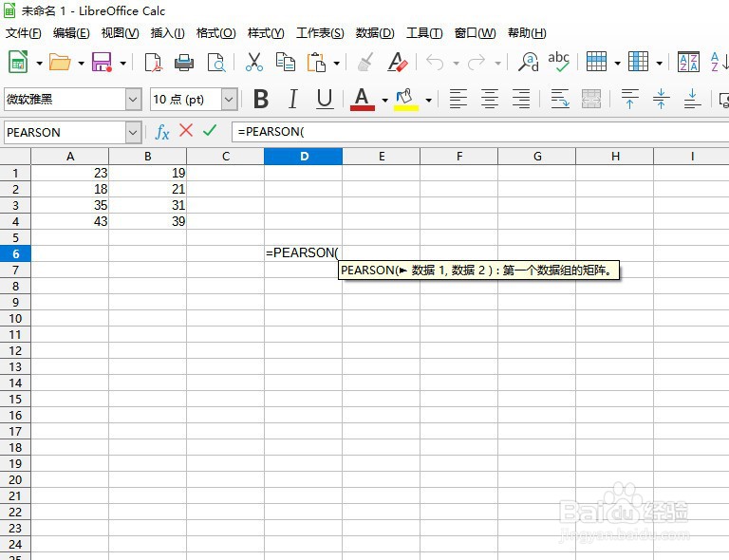
Task: Toggle Center Vertically alignment
Action: pyautogui.click(x=661, y=99)
